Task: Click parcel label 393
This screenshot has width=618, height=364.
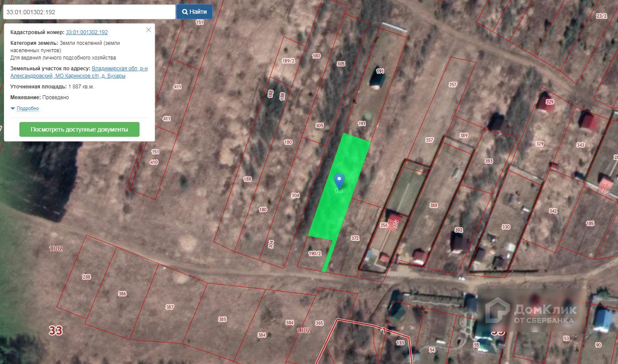Action: pyautogui.click(x=489, y=161)
